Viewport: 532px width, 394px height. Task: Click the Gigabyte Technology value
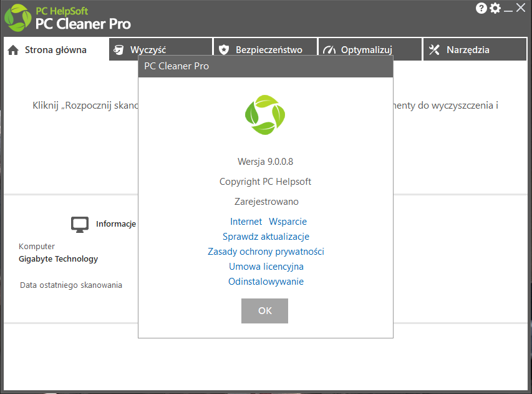(58, 259)
